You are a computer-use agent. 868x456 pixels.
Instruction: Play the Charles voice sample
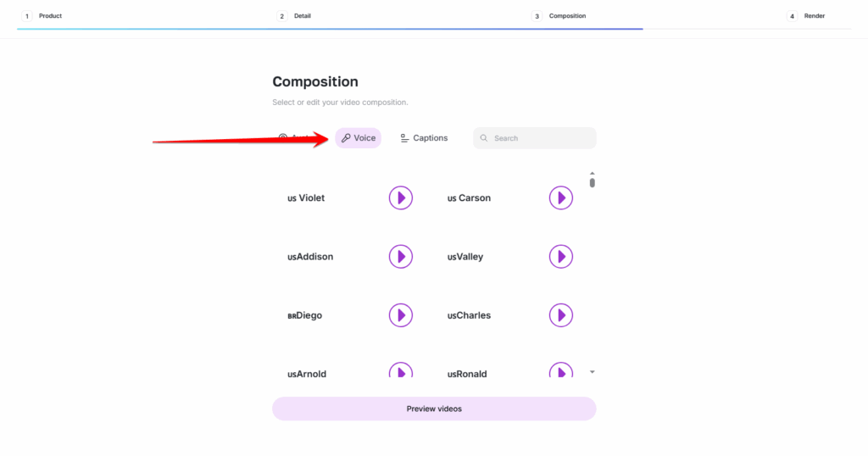point(561,315)
